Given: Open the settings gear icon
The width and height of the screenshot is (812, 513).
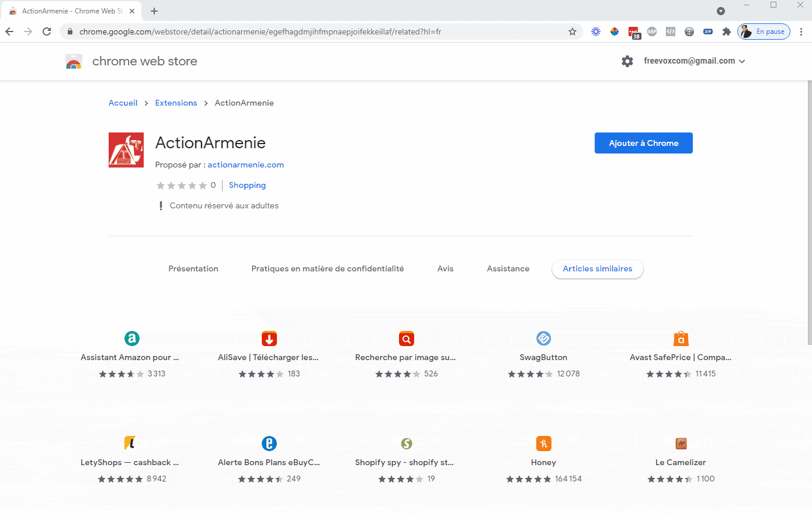Looking at the screenshot, I should 627,61.
